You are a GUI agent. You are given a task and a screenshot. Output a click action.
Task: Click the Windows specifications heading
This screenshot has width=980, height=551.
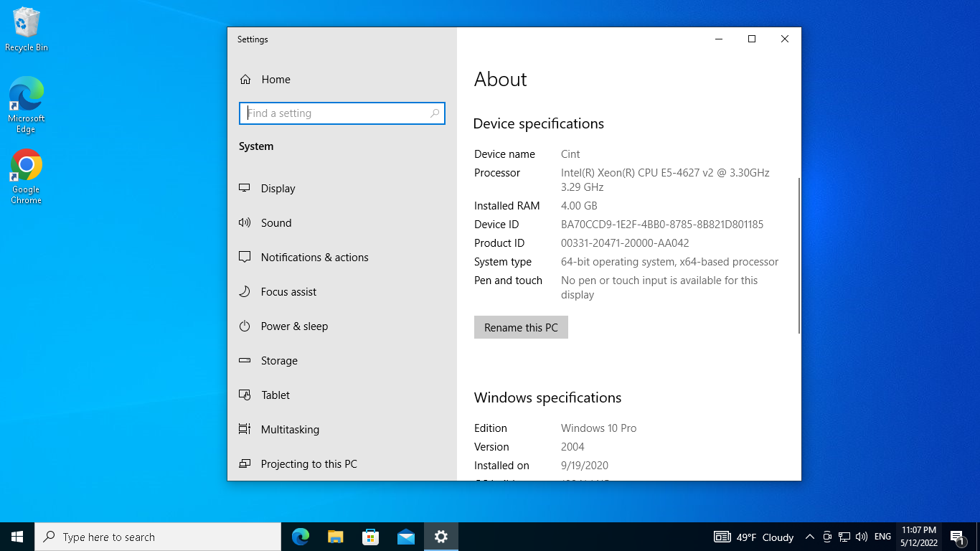[547, 397]
